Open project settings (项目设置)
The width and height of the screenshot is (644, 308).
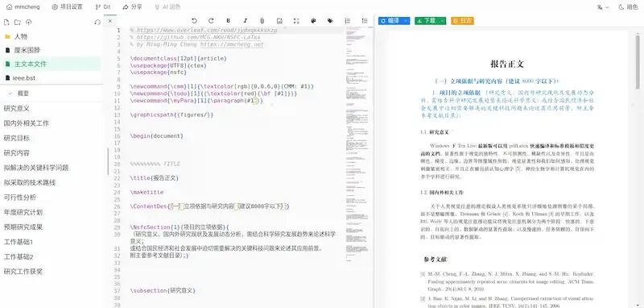(67, 7)
